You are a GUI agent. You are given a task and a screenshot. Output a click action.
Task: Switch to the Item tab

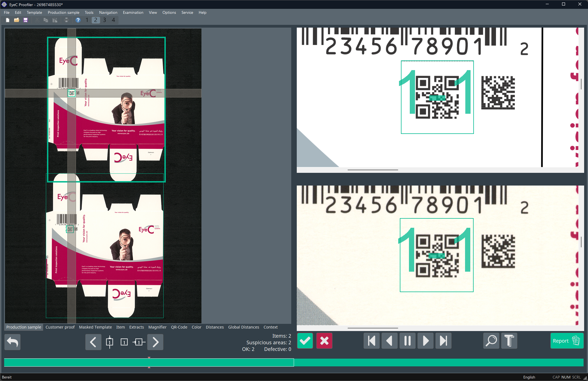120,327
